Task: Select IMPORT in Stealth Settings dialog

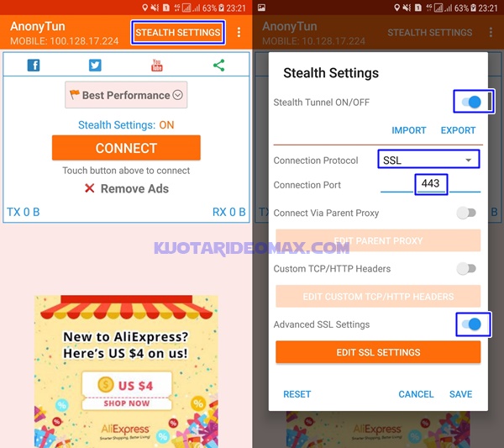Action: point(408,130)
